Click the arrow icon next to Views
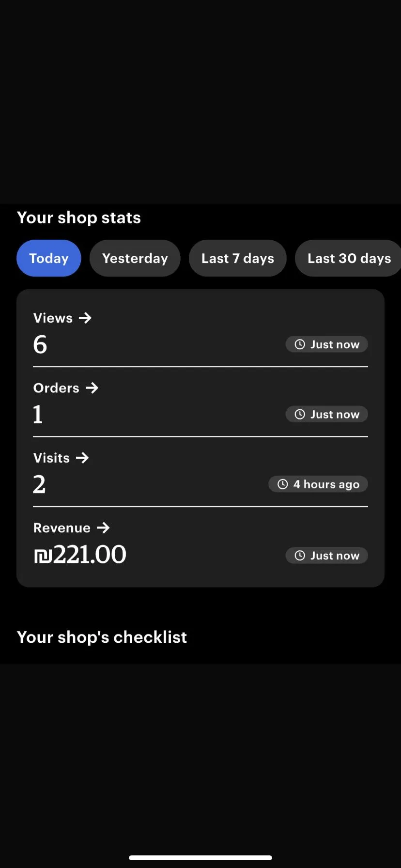The width and height of the screenshot is (401, 868). tap(85, 318)
